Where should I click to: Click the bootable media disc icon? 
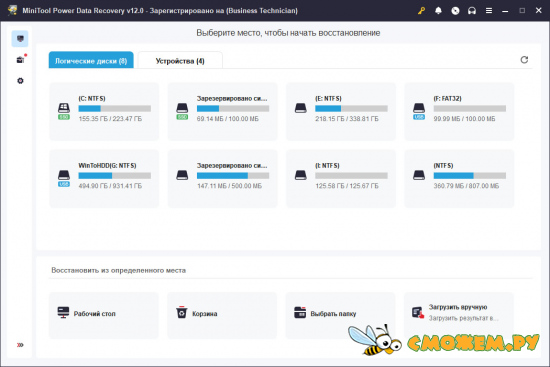(x=455, y=11)
